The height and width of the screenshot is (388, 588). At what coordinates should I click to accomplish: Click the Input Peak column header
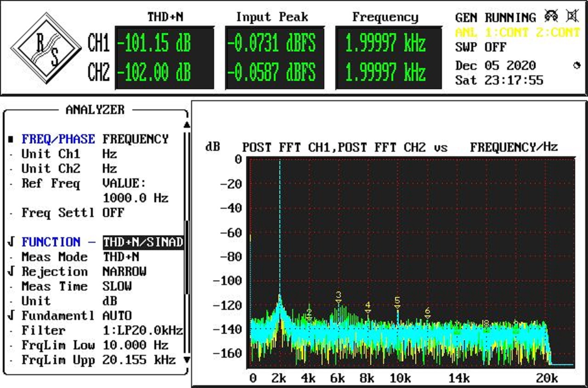tap(271, 17)
